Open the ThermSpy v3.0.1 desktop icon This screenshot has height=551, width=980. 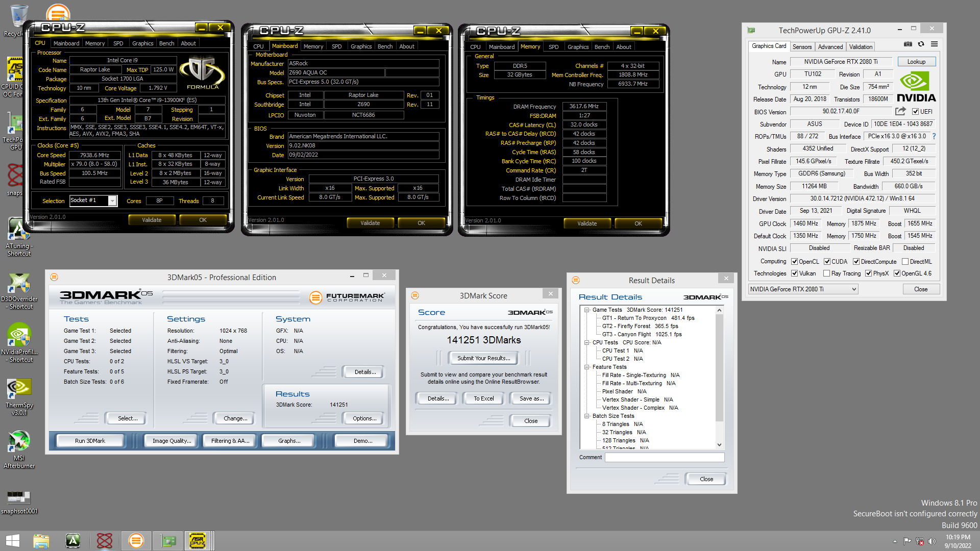[x=19, y=397]
